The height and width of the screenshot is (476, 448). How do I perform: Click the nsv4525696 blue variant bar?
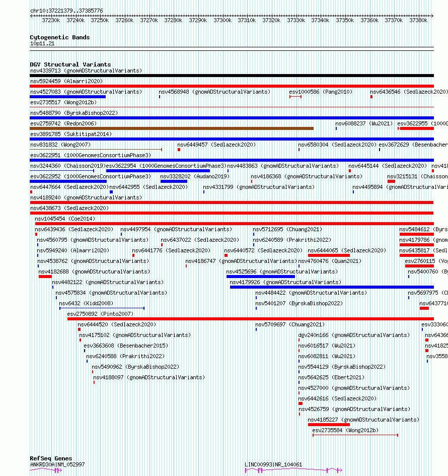(261, 277)
